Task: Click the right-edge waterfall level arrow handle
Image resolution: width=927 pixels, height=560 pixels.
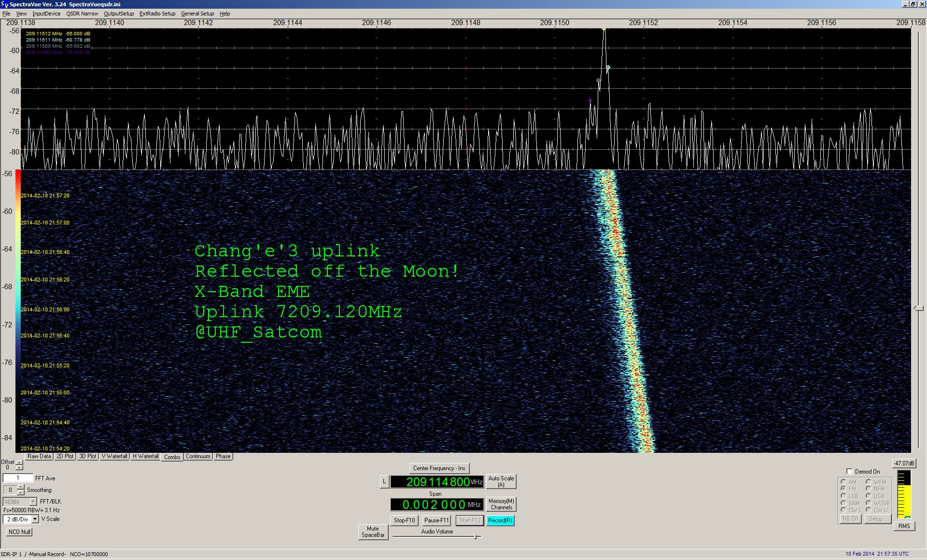Action: pyautogui.click(x=918, y=308)
